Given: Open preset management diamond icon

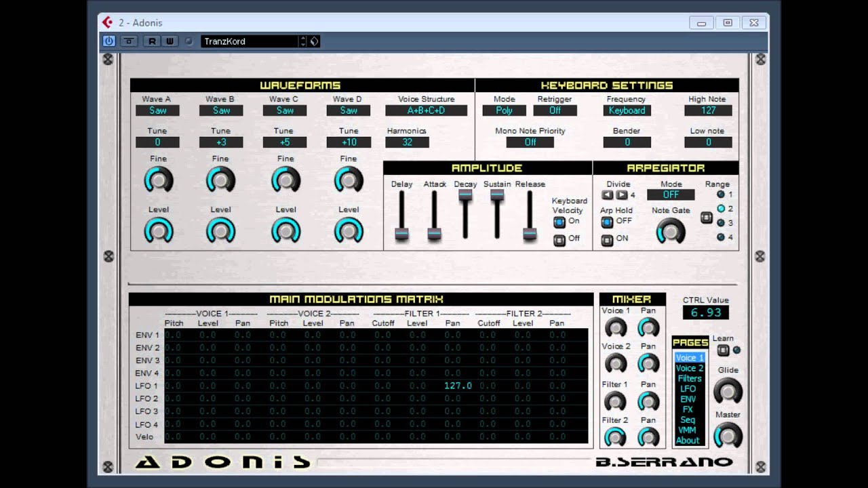Looking at the screenshot, I should pyautogui.click(x=315, y=41).
